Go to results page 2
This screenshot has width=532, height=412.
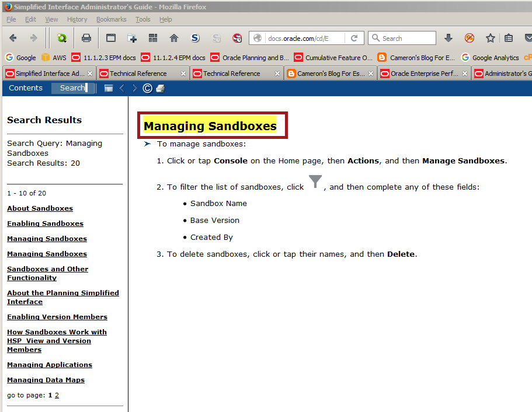pyautogui.click(x=57, y=395)
